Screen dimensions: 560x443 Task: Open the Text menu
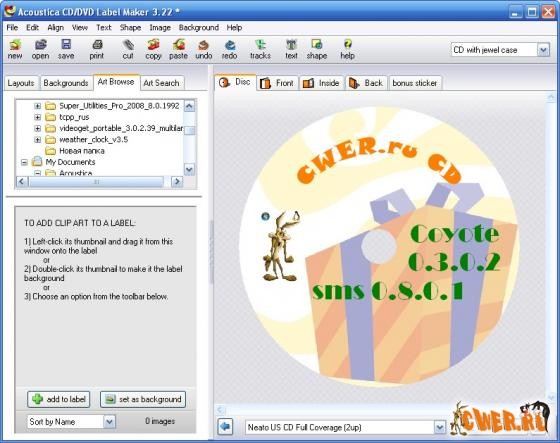104,28
